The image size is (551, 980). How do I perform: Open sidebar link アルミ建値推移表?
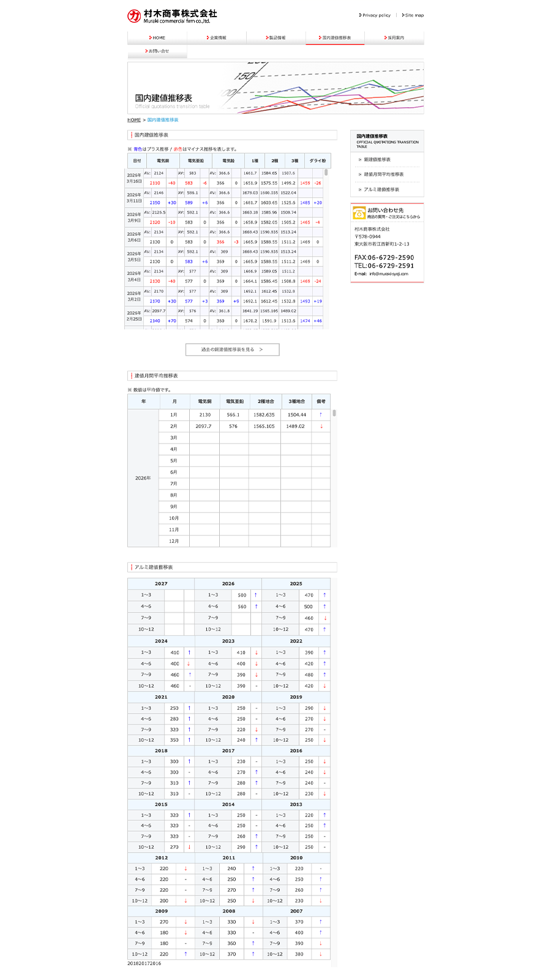point(381,190)
